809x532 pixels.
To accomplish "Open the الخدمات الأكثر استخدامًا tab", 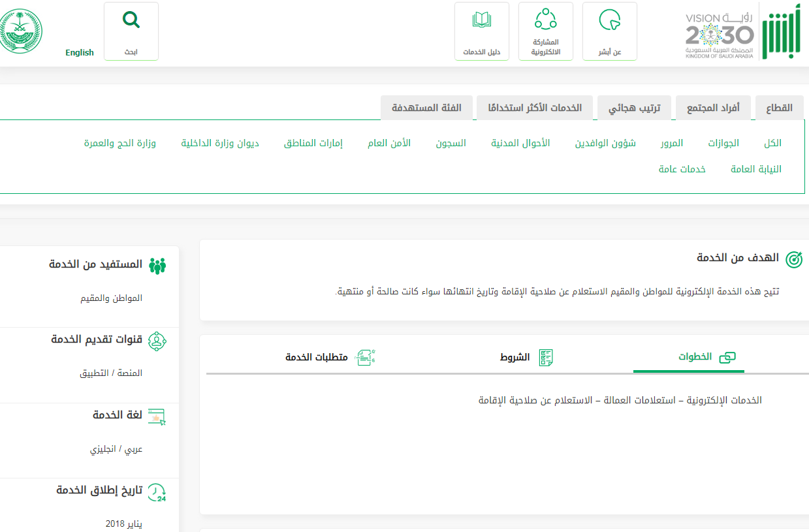I will coord(535,108).
